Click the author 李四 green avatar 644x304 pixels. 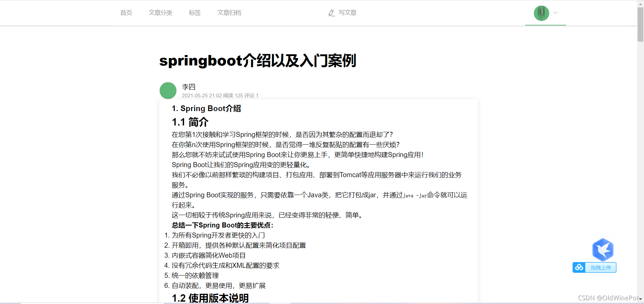click(168, 91)
